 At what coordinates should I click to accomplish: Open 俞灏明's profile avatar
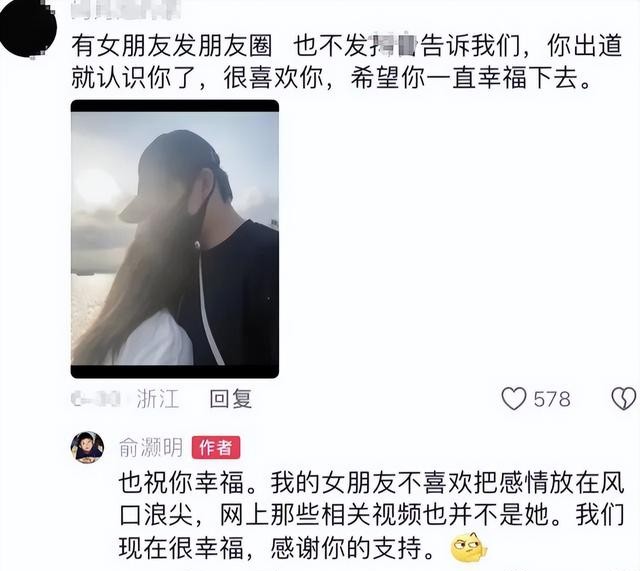coord(87,447)
